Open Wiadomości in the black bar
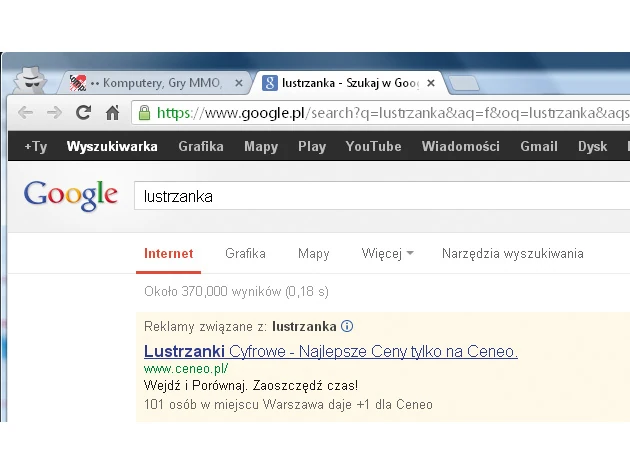 460,146
